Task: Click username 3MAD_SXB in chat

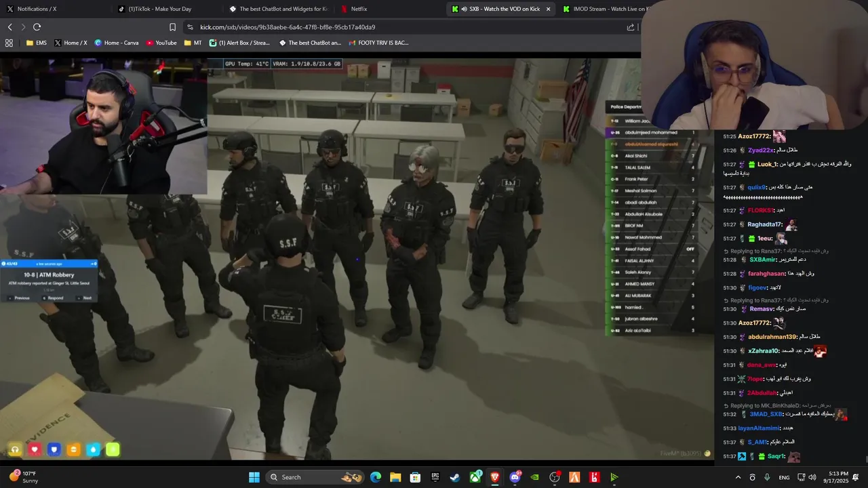Action: (766, 414)
